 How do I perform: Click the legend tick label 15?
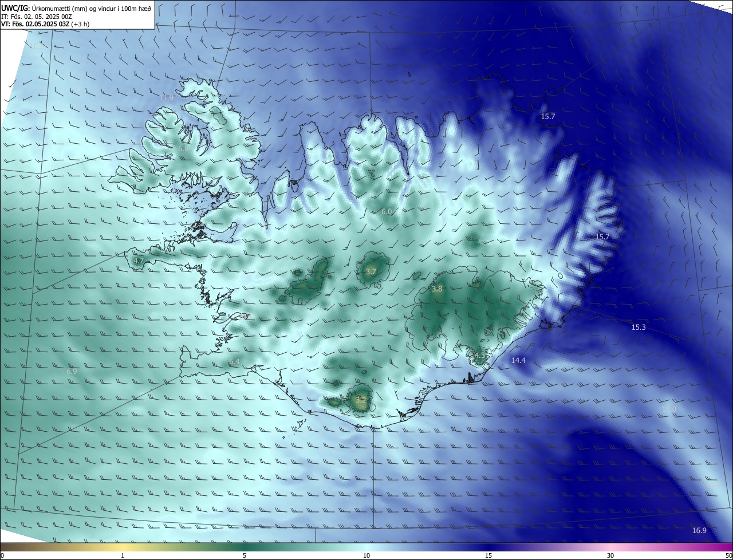point(488,555)
